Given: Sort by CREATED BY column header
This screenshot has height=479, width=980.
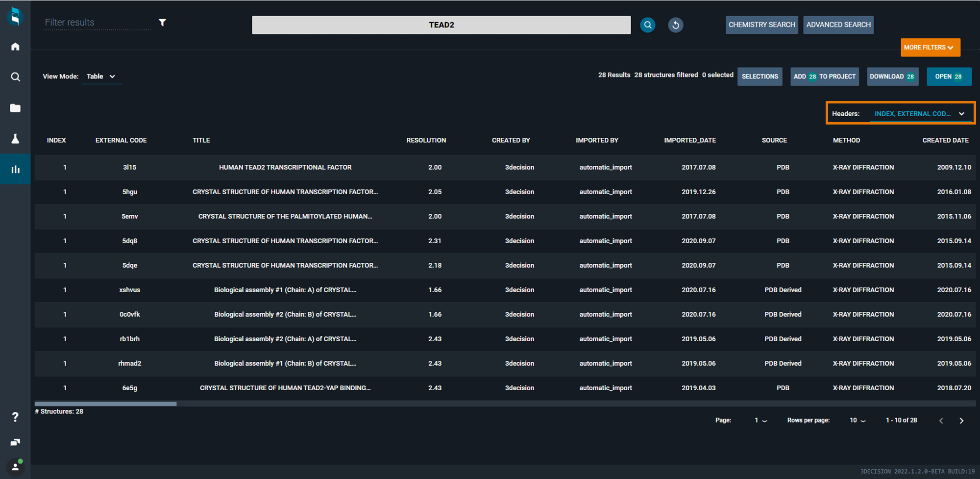Looking at the screenshot, I should pyautogui.click(x=511, y=140).
